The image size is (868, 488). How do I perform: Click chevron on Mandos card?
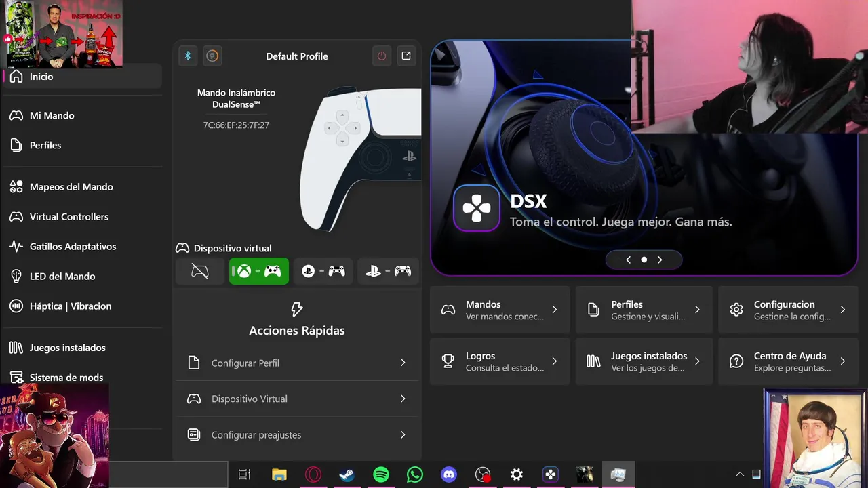[x=555, y=310]
